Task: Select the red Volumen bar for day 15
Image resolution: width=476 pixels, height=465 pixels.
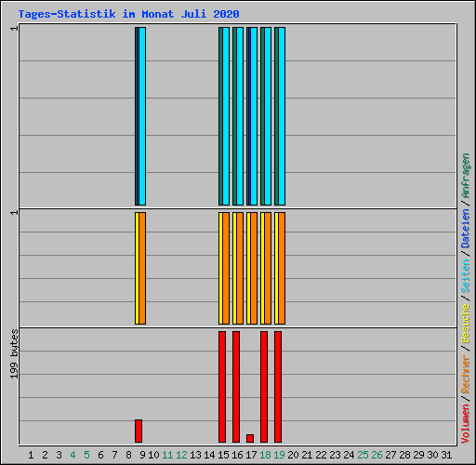Action: tap(222, 387)
